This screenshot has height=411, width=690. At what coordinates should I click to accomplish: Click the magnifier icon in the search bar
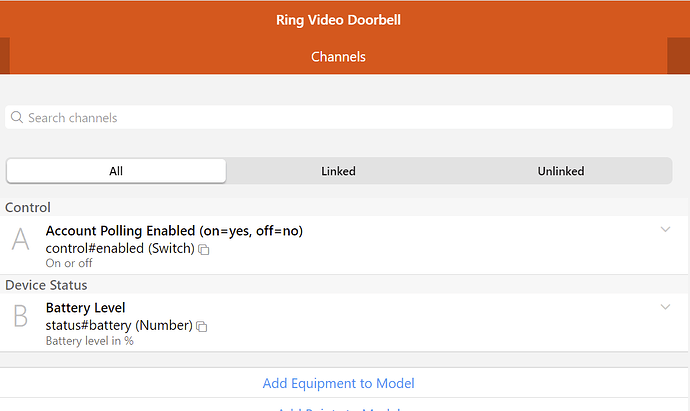(x=17, y=118)
